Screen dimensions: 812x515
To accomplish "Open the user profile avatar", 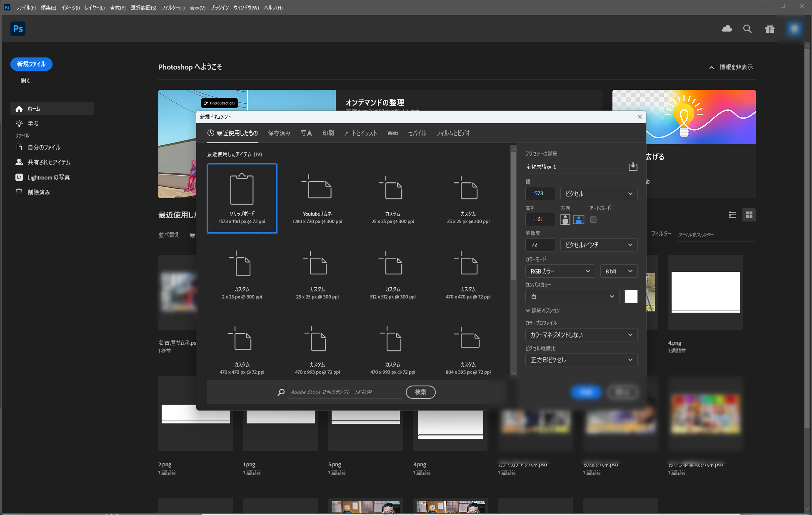I will point(794,29).
